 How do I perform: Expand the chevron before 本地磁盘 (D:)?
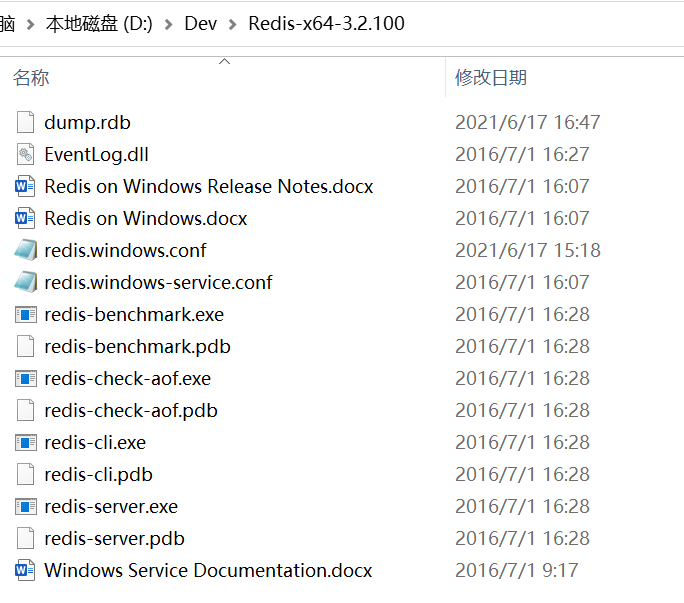click(31, 24)
